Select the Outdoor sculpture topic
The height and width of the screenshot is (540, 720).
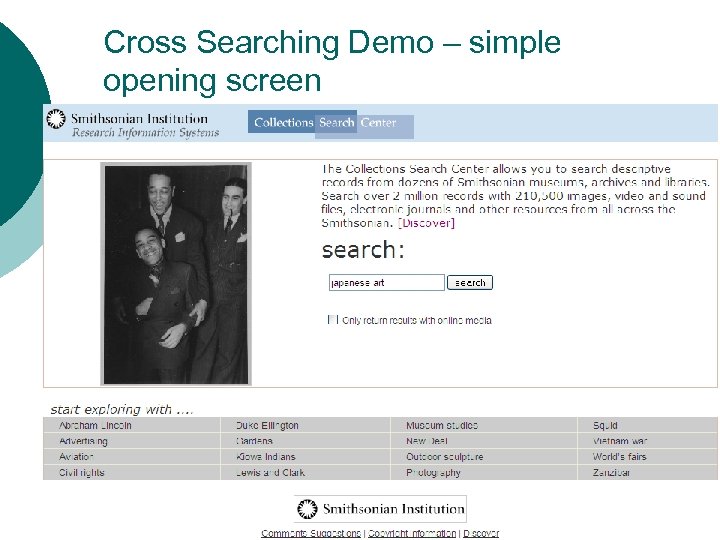tap(444, 457)
